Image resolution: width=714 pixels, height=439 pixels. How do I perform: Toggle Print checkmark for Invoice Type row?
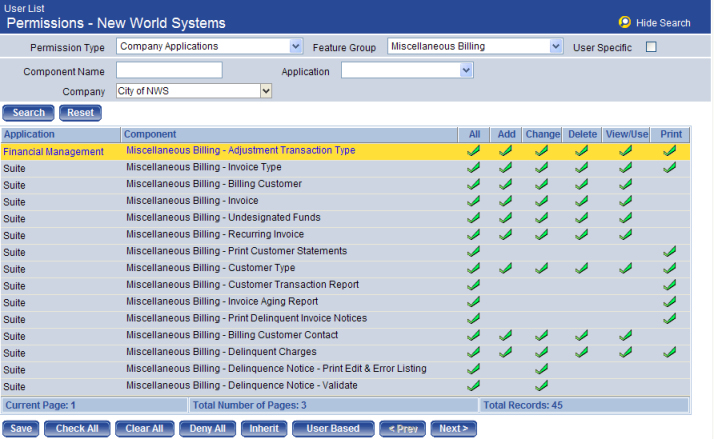point(669,168)
